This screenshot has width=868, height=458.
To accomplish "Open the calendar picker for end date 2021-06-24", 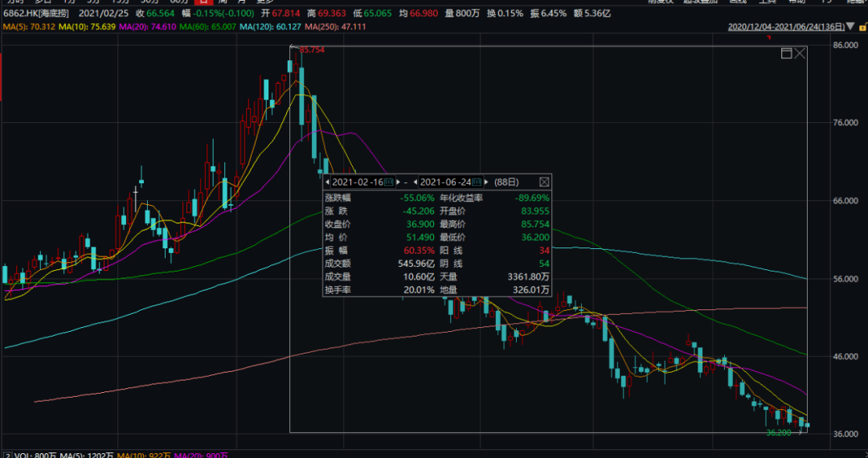I will (477, 182).
